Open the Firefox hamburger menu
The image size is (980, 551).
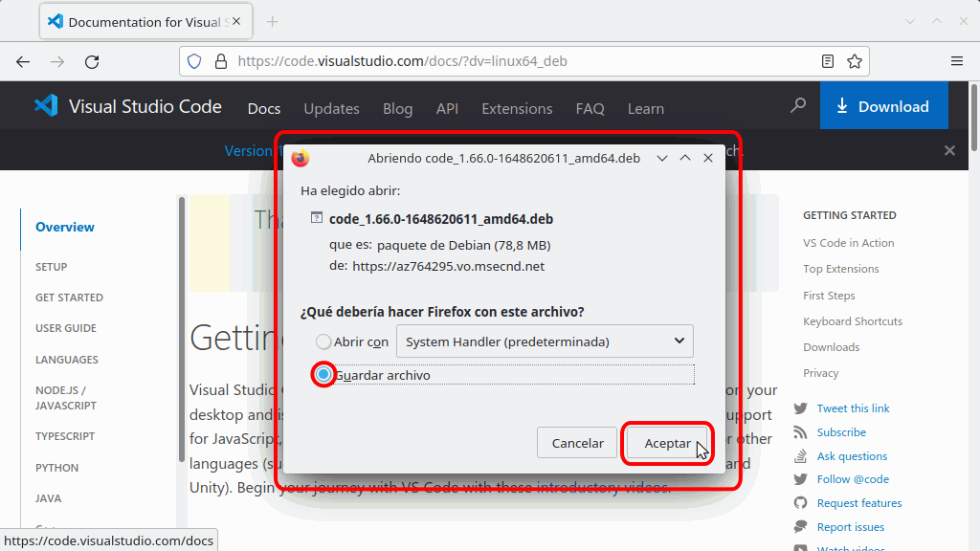tap(957, 61)
